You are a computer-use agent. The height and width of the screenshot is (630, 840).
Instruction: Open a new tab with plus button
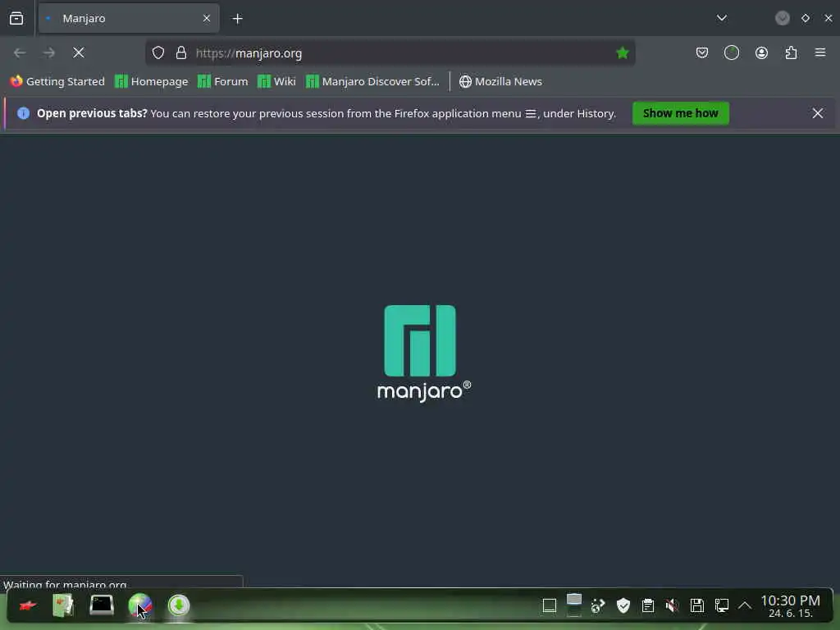pos(237,19)
